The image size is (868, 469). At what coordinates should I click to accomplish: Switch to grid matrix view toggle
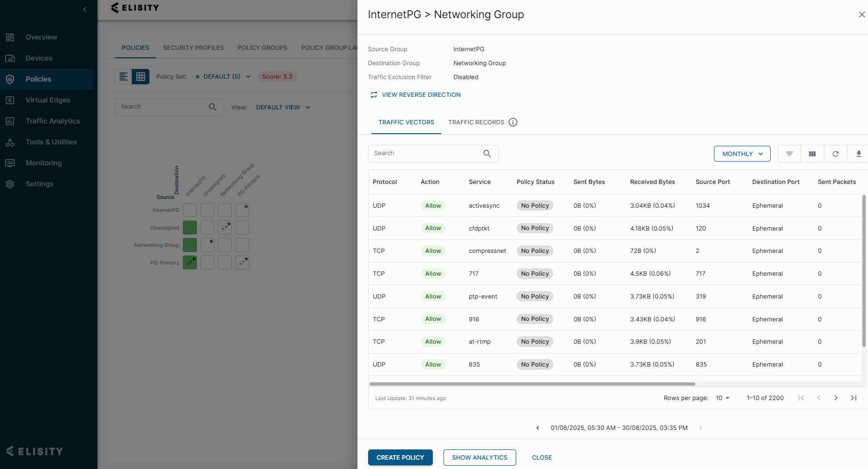141,76
